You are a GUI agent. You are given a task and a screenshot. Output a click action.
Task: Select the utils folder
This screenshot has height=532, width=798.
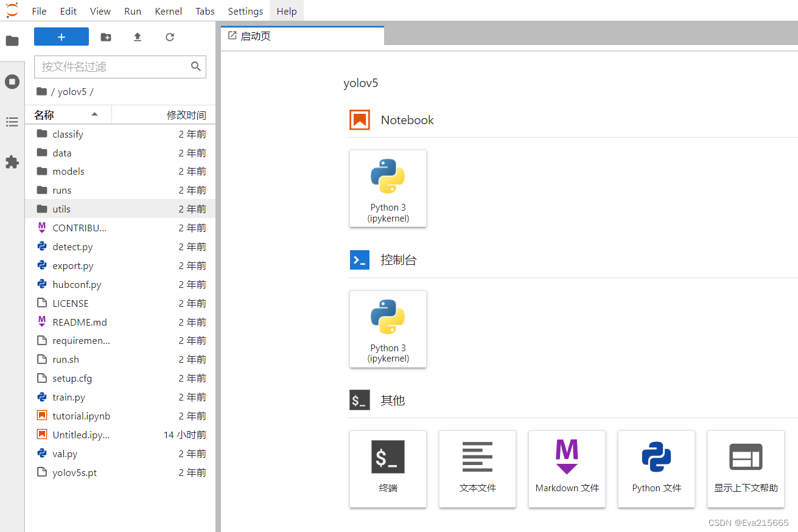click(120, 209)
